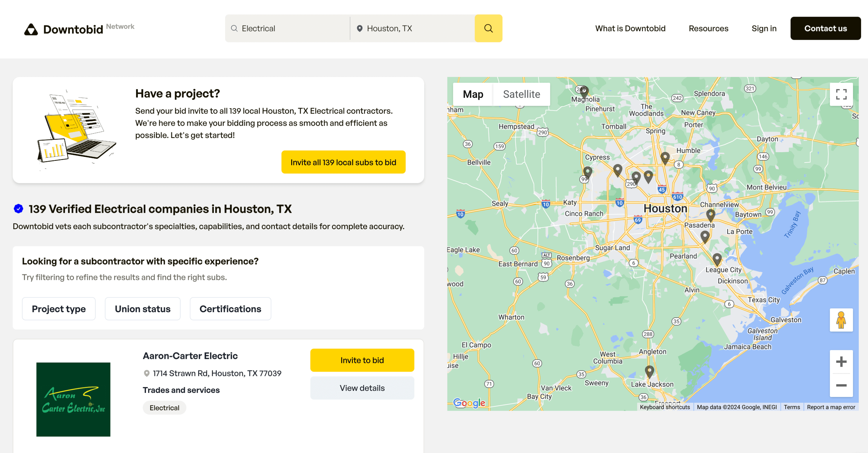This screenshot has width=868, height=453.
Task: Switch to Satellite map view
Action: click(x=521, y=94)
